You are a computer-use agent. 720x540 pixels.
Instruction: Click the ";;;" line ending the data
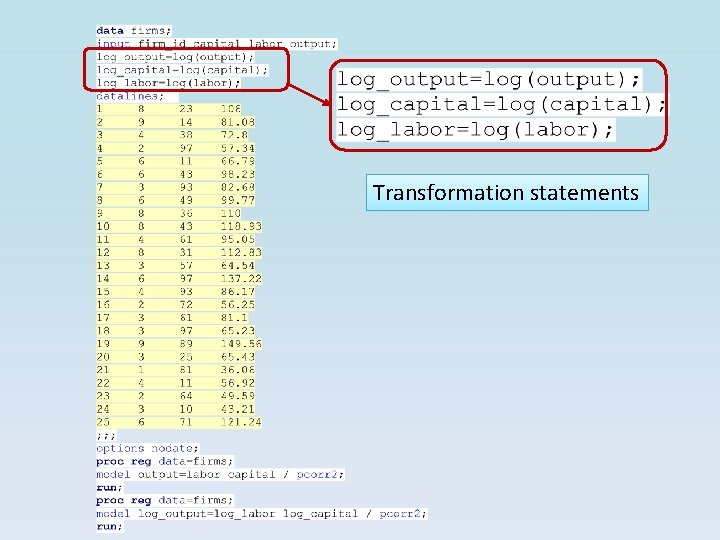107,435
